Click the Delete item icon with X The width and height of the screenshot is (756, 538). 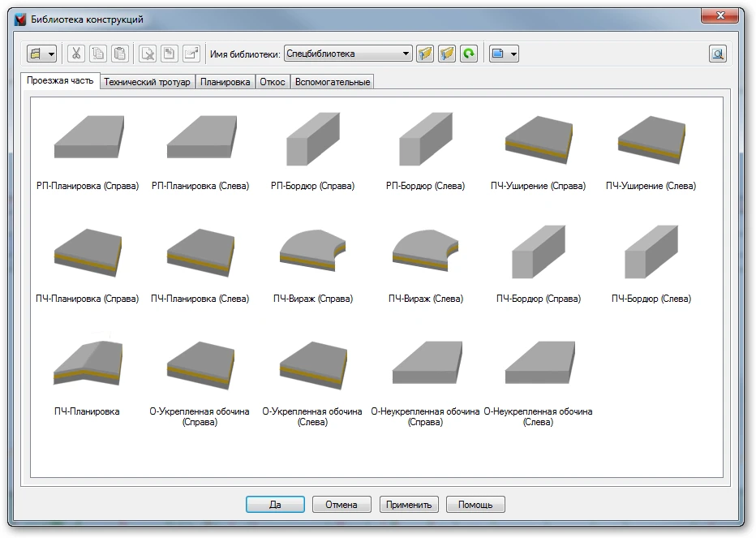click(x=148, y=54)
